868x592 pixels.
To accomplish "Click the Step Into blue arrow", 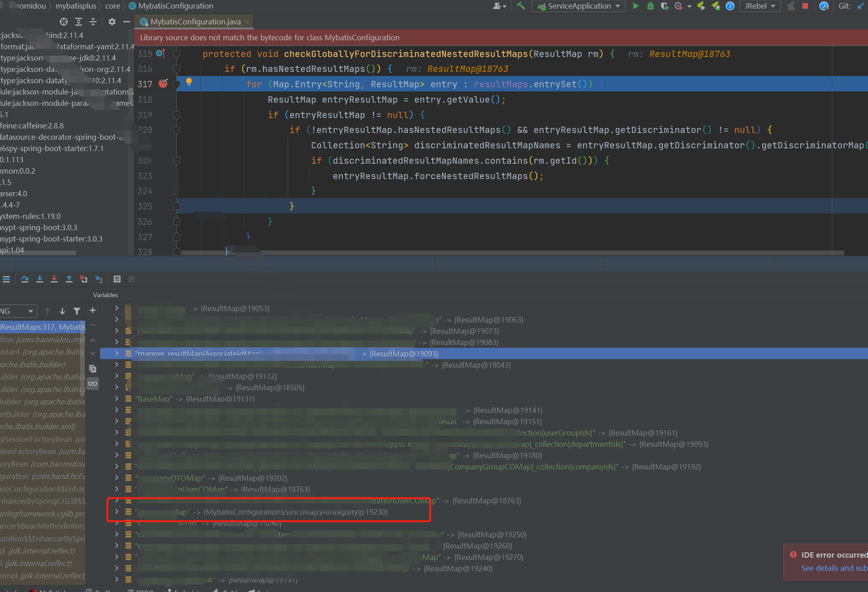I will (40, 279).
